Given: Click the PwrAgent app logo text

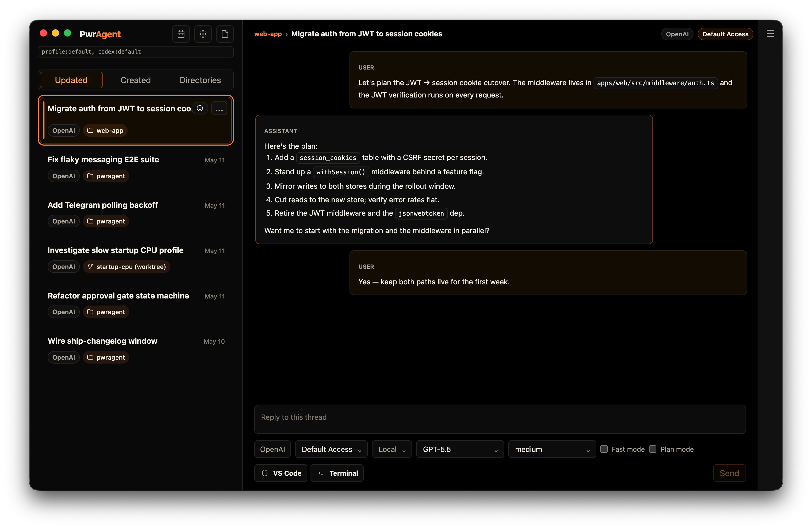Looking at the screenshot, I should [100, 34].
